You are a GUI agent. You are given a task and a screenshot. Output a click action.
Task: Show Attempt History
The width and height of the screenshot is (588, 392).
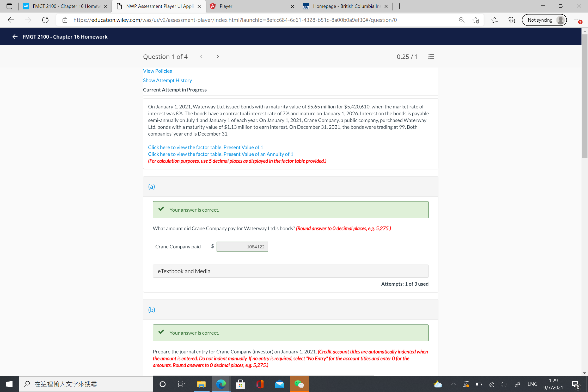pos(167,80)
